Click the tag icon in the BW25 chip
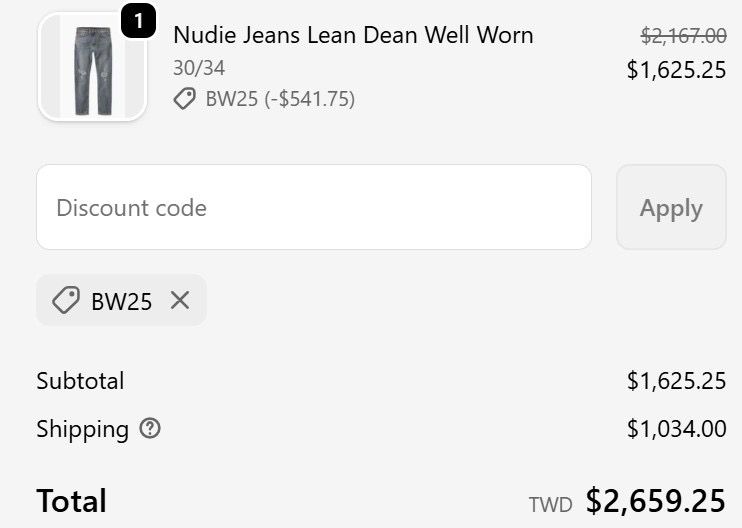The height and width of the screenshot is (528, 742). point(66,301)
